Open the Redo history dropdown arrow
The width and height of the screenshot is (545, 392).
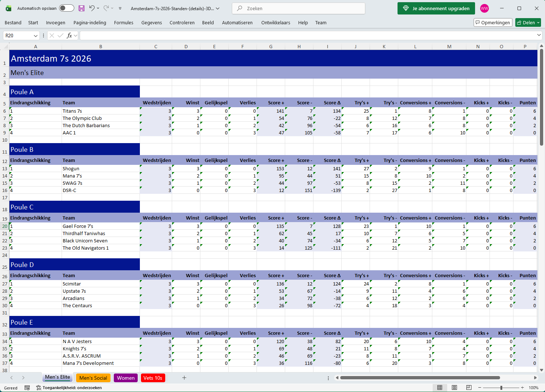[112, 8]
